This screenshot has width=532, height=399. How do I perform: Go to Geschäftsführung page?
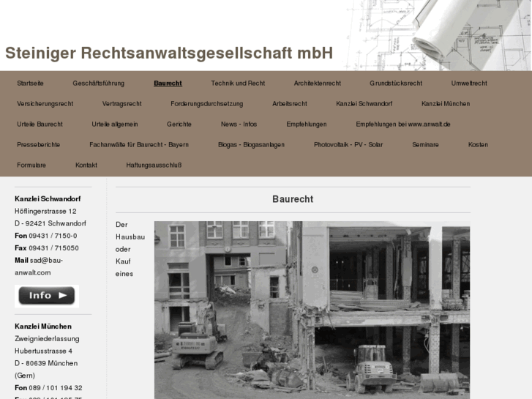coord(98,83)
